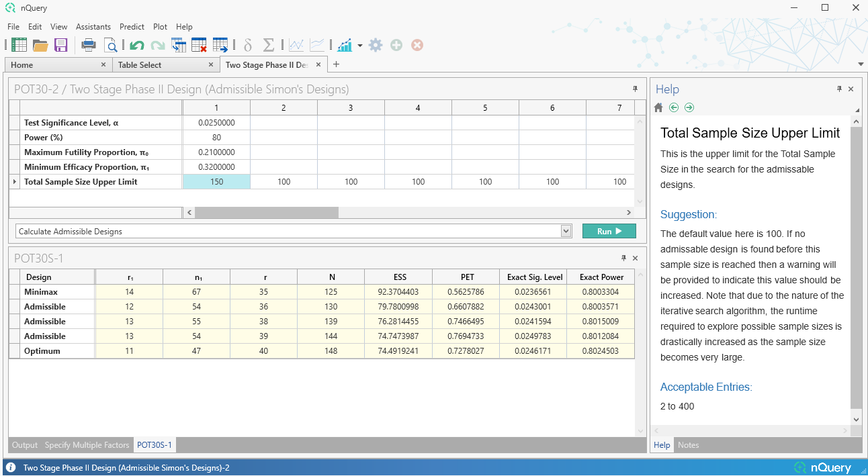Open a file with the folder icon
868x476 pixels.
click(x=40, y=45)
